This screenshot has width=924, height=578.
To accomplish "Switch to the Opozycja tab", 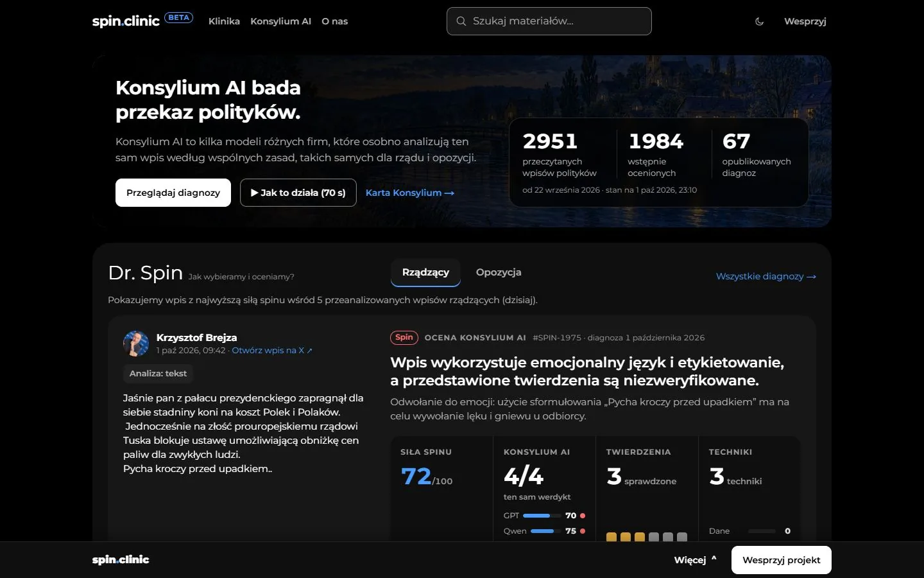I will pos(499,272).
